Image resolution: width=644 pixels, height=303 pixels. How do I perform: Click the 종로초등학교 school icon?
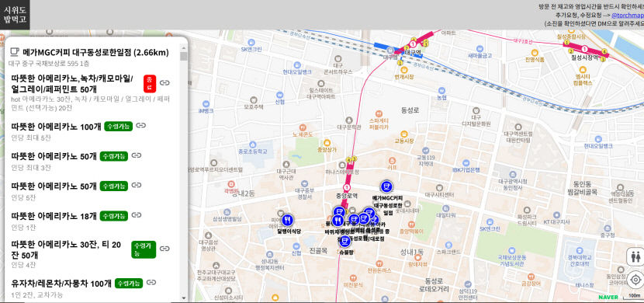[253, 145]
